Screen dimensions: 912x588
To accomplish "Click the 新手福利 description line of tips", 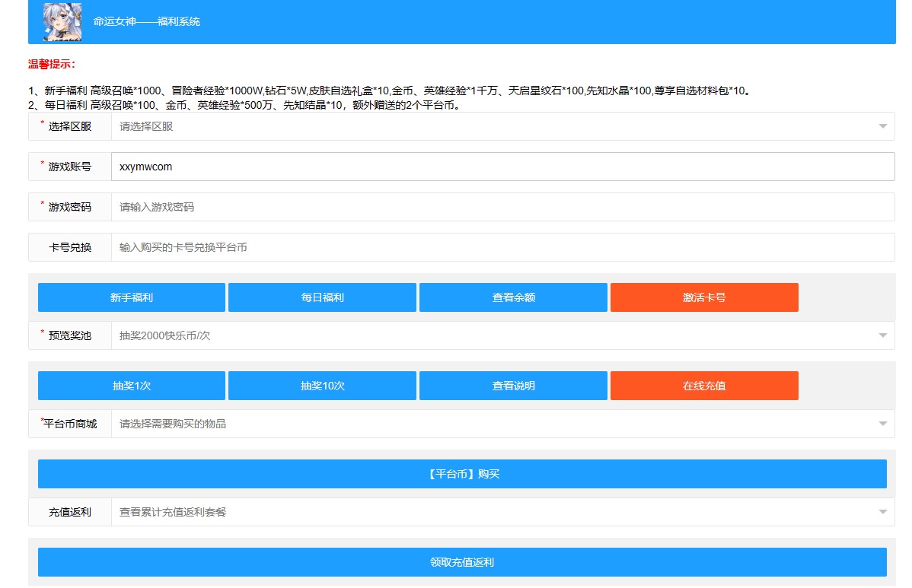I will coord(391,91).
